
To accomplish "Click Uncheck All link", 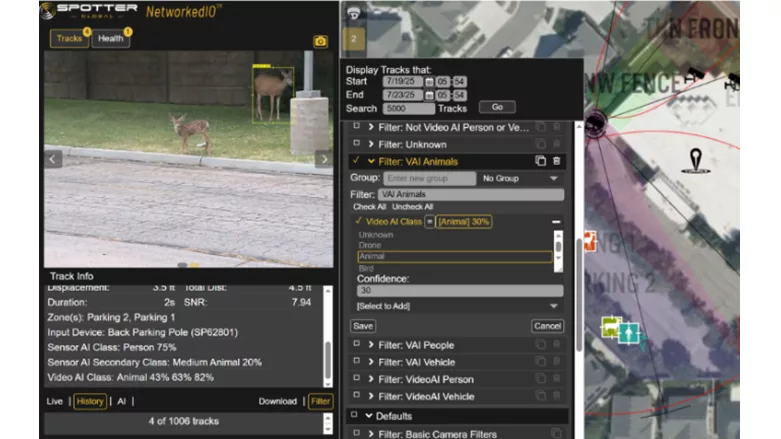I will [x=412, y=207].
